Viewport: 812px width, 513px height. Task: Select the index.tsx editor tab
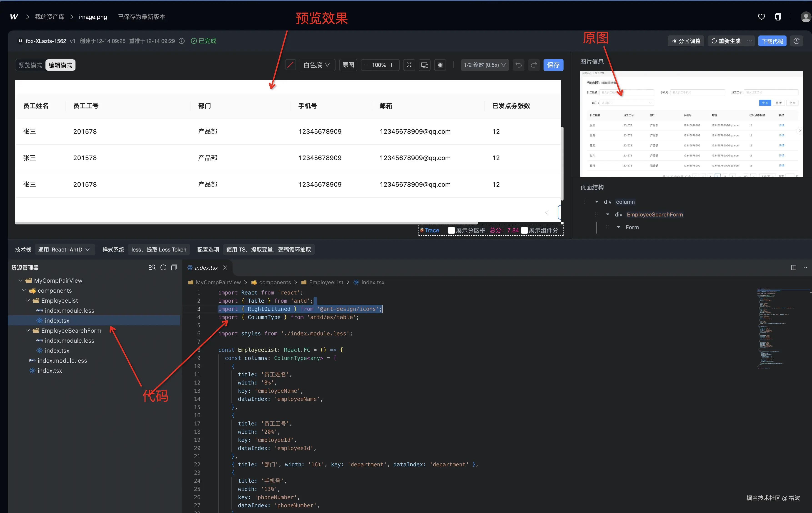pyautogui.click(x=206, y=267)
